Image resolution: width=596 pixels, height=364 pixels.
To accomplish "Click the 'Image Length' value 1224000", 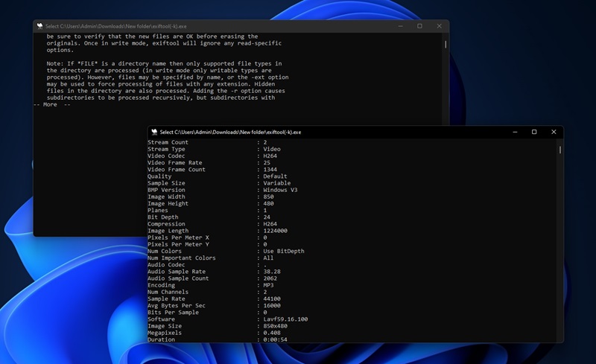I will click(x=275, y=231).
